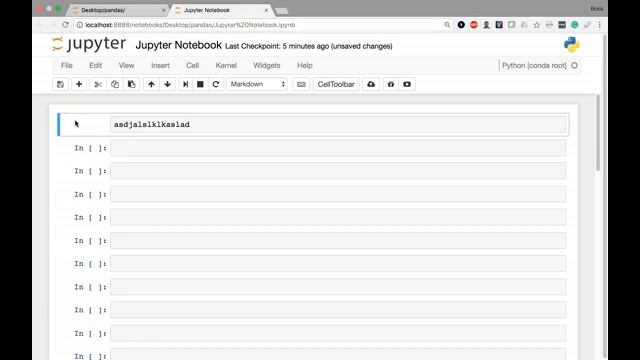
Task: Open the Chrome three-dot menu
Action: tap(599, 25)
